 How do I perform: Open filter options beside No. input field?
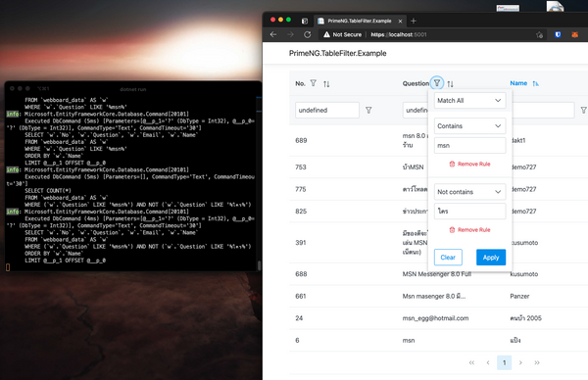[368, 110]
